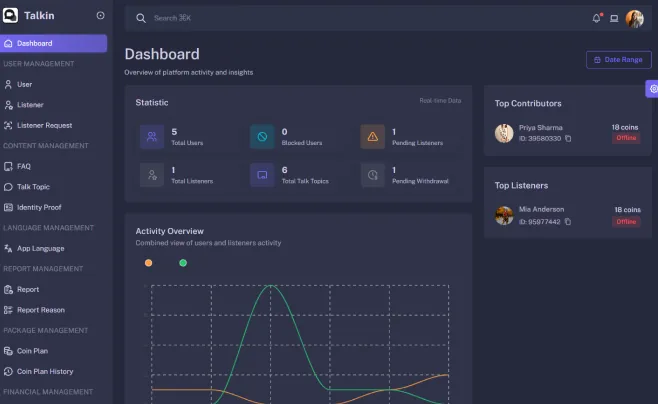Click the Total Talk Topics label
The width and height of the screenshot is (658, 404).
click(305, 181)
